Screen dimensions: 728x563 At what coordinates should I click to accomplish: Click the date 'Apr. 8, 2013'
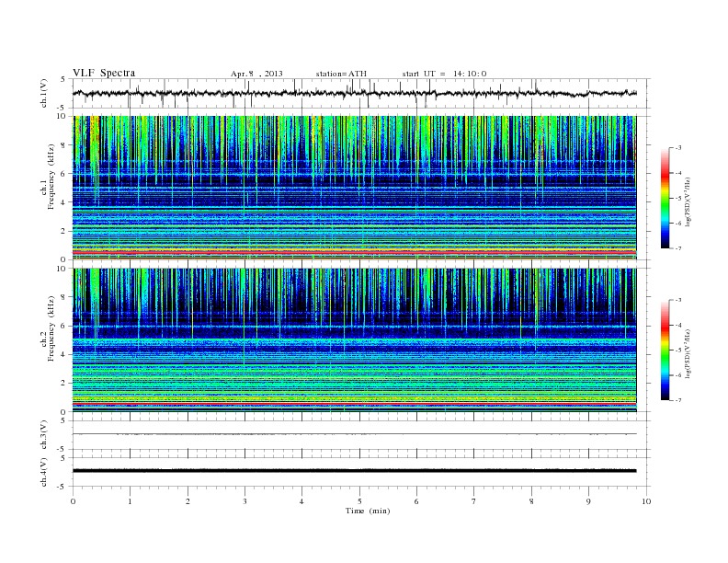coord(256,74)
